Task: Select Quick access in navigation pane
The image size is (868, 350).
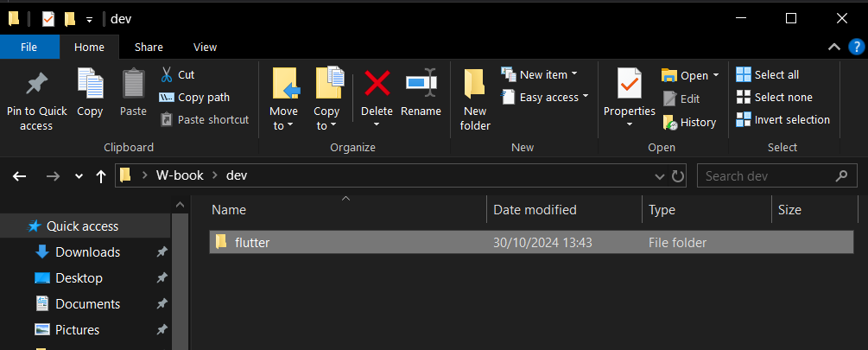Action: (x=82, y=226)
